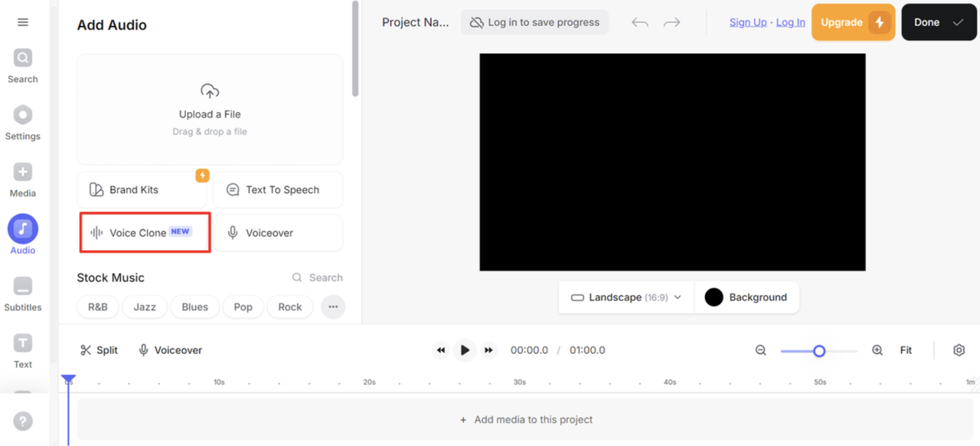Click Voiceover in timeline toolbar
This screenshot has width=980, height=446.
pos(170,350)
